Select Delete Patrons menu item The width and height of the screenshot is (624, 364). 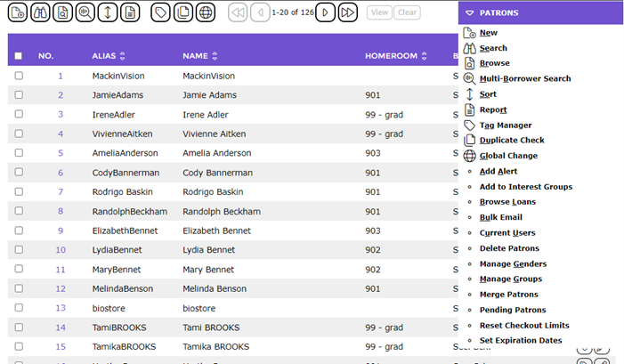(x=509, y=248)
